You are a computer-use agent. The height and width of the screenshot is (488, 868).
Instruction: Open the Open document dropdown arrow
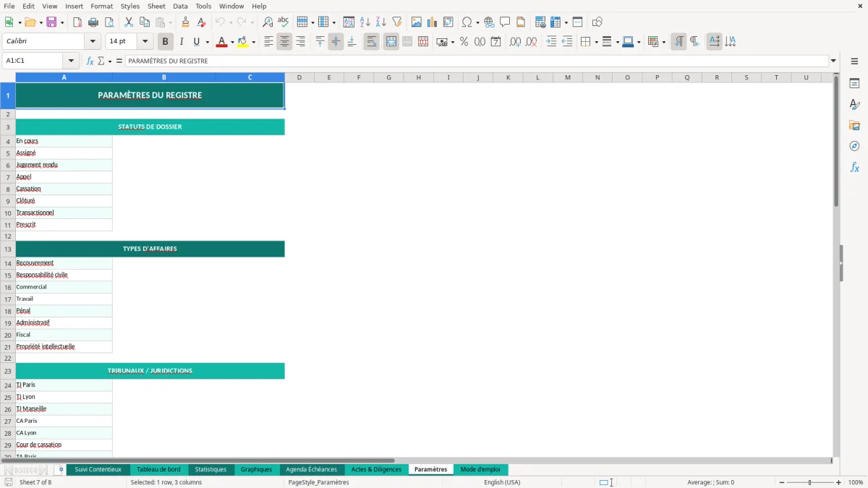click(x=39, y=22)
